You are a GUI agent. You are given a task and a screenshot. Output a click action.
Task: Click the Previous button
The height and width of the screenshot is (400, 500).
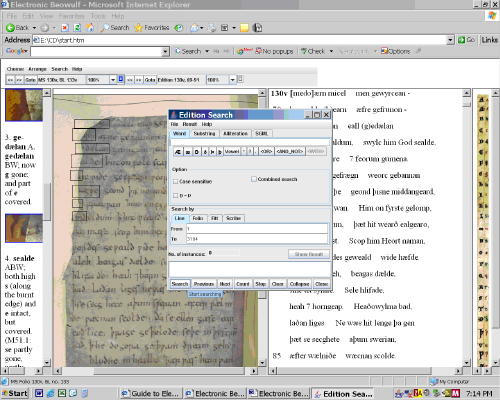[x=204, y=284]
